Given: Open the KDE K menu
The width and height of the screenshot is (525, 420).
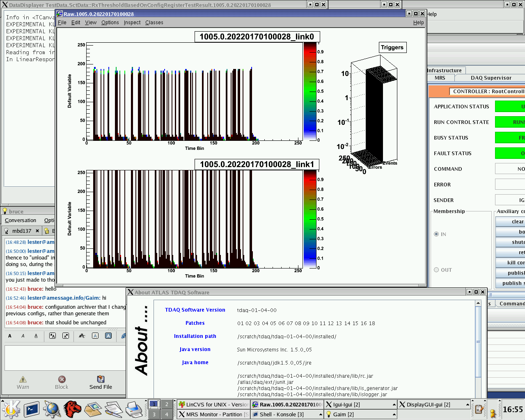Looking at the screenshot, I should [11, 409].
